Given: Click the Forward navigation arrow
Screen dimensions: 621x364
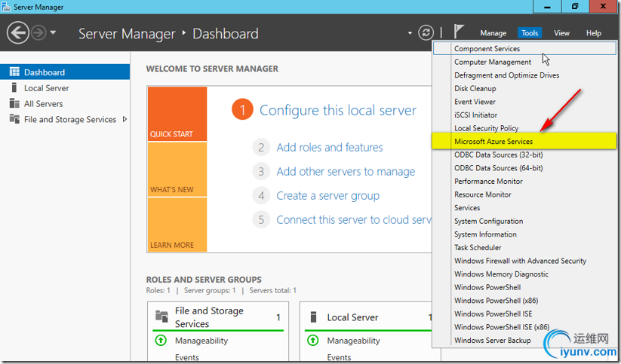Looking at the screenshot, I should point(38,32).
